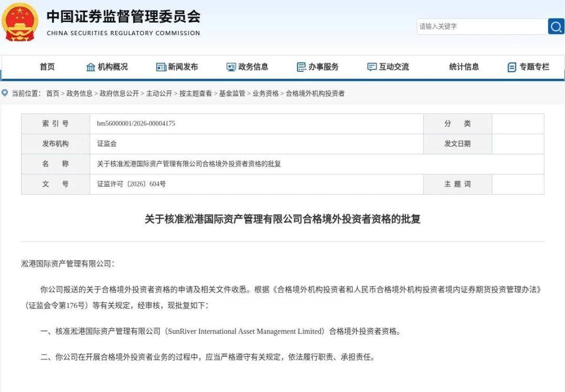Select the 新闻发布 menu label
This screenshot has height=392, width=565.
click(183, 67)
